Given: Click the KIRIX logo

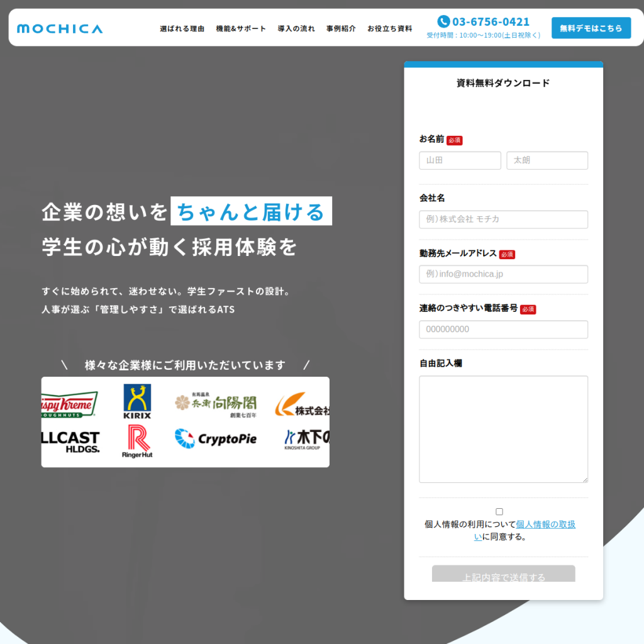Looking at the screenshot, I should (x=137, y=401).
